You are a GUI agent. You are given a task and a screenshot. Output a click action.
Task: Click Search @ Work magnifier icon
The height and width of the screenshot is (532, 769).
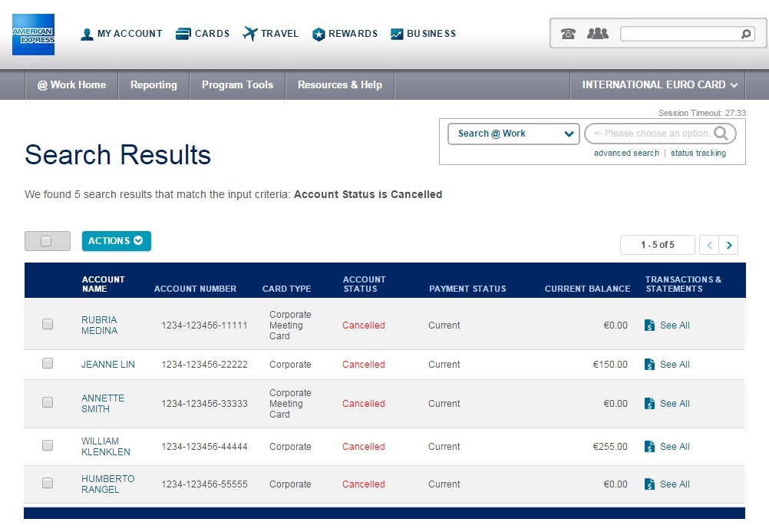point(721,134)
